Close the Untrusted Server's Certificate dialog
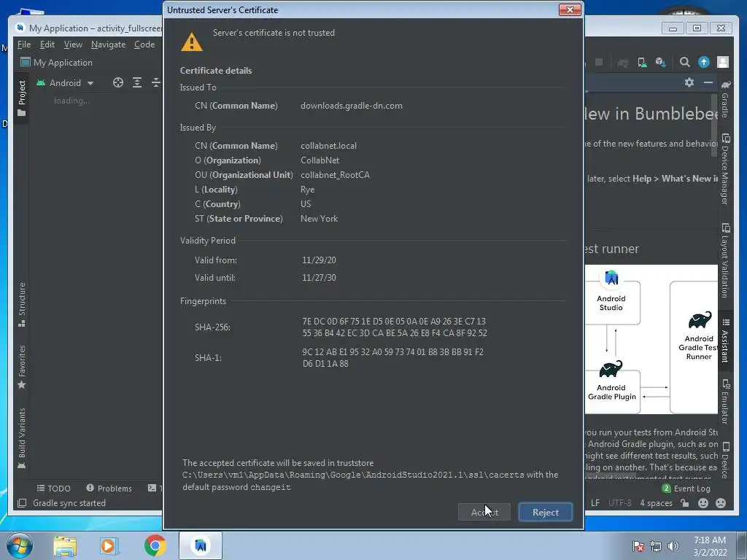 pyautogui.click(x=570, y=10)
